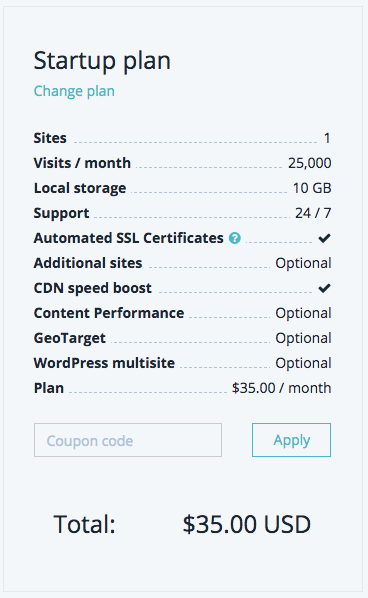
Task: Open the help icon beside Automated SSL Certificates
Action: [x=235, y=238]
